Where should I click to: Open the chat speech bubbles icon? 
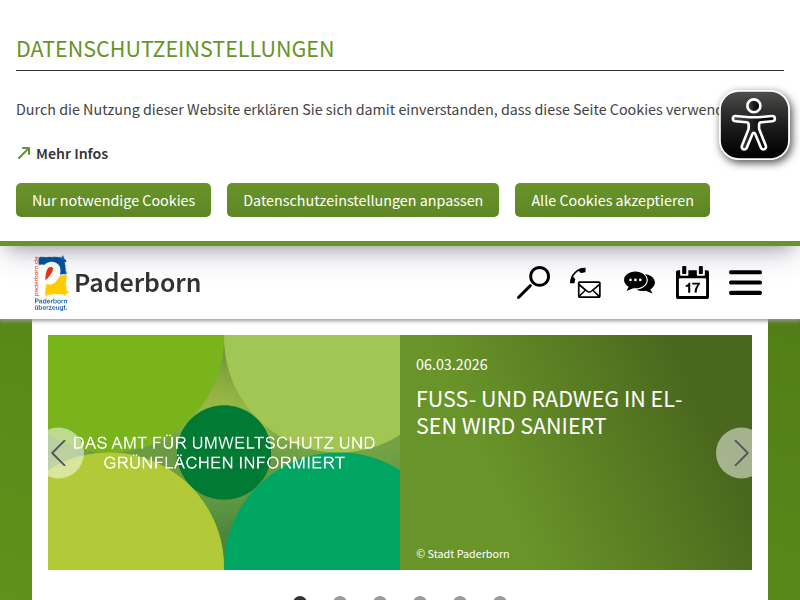click(x=639, y=283)
